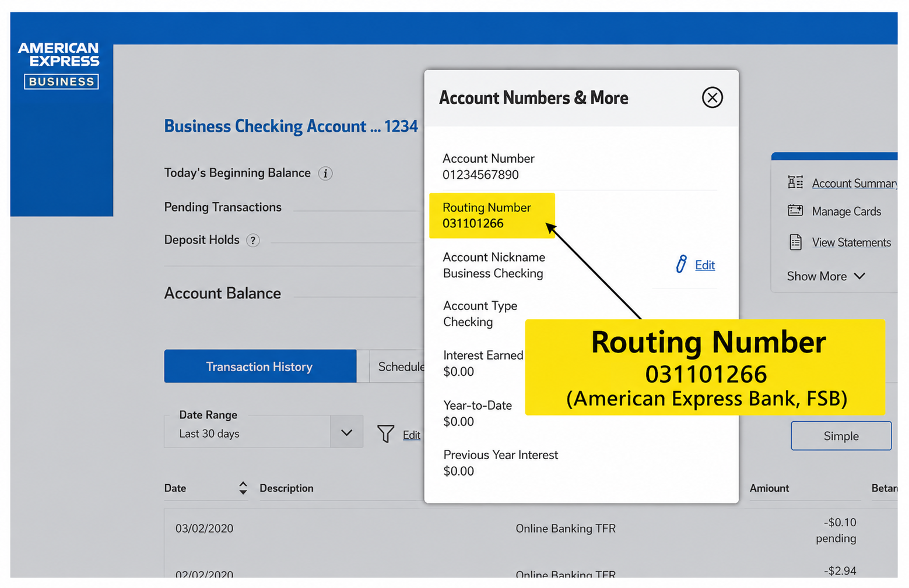Click the pencil icon beside Account Nickname
The height and width of the screenshot is (588, 909).
(x=680, y=265)
